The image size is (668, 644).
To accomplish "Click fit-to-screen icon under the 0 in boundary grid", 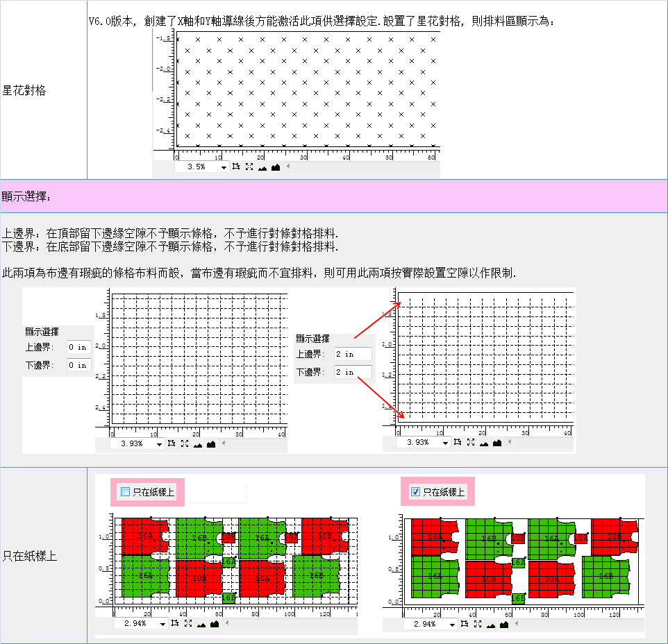I will coord(185,443).
